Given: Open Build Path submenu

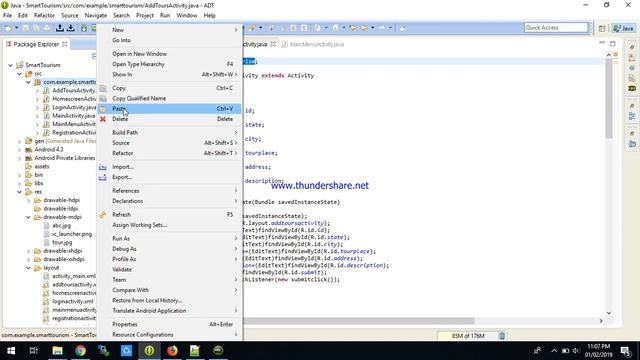Looking at the screenshot, I should pos(169,133).
